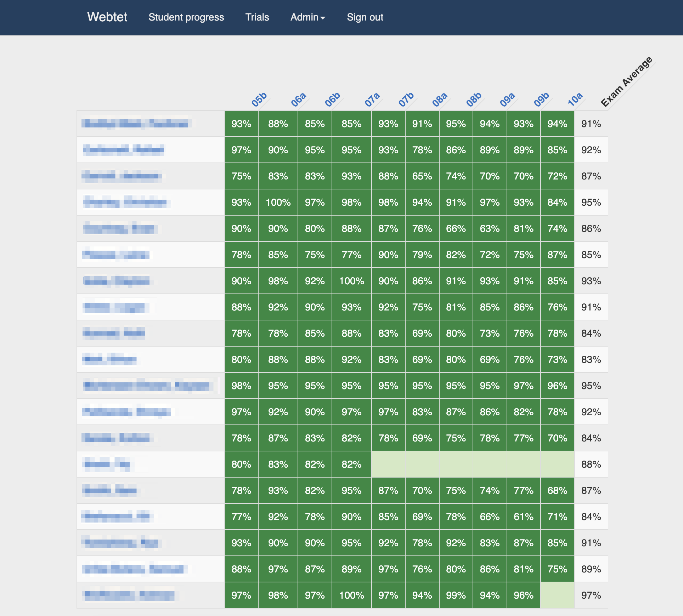Viewport: 683px width, 616px height.
Task: Click the 100% cell in the last row
Action: [352, 595]
